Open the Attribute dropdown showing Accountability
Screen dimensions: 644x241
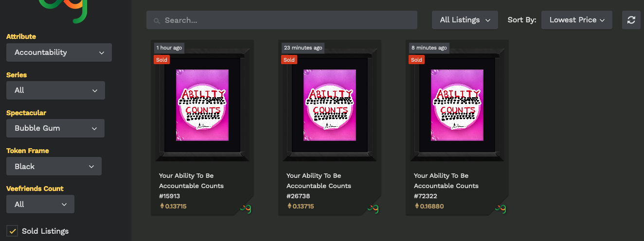pos(59,52)
